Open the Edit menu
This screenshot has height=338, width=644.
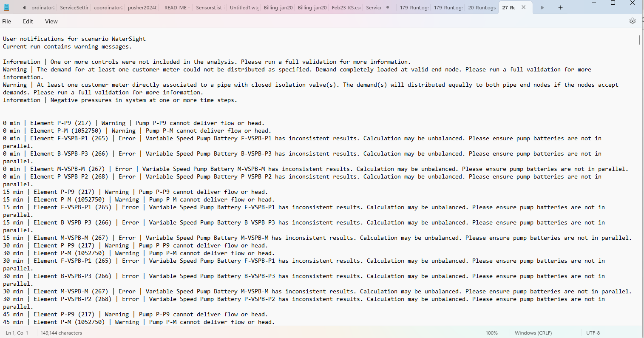coord(28,21)
